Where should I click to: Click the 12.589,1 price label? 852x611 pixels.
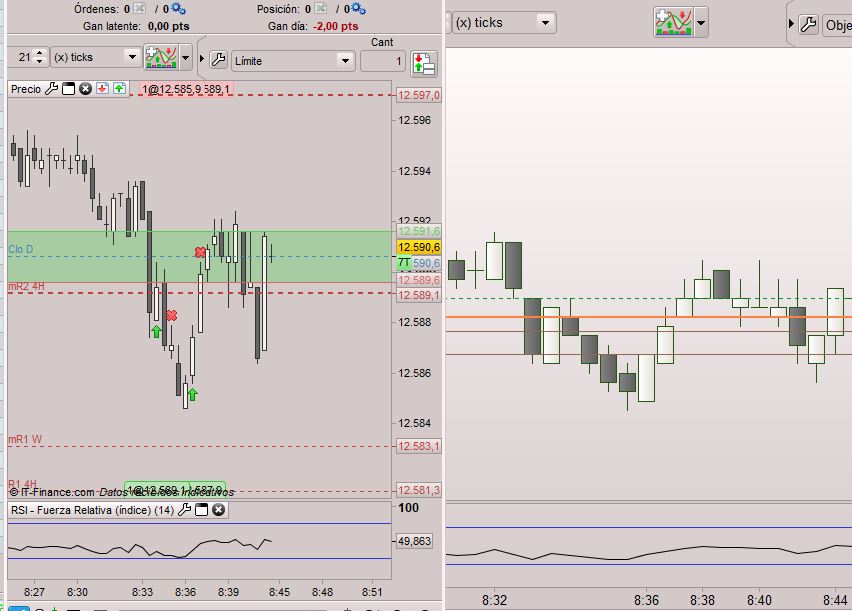point(418,295)
